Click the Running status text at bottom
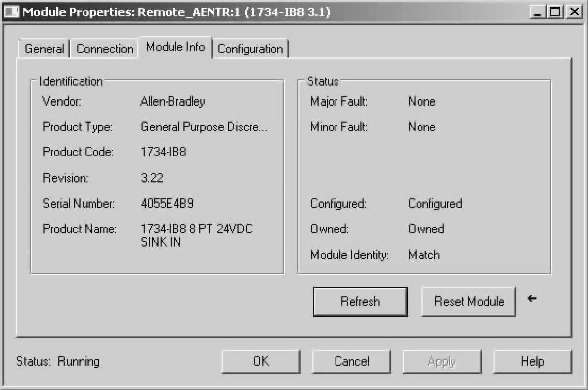588x390 pixels. point(79,362)
